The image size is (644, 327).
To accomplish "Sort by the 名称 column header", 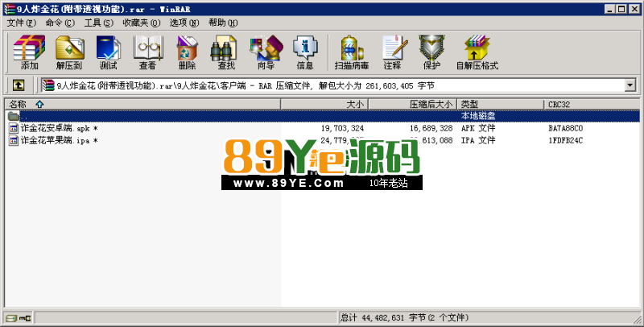I will [x=142, y=105].
